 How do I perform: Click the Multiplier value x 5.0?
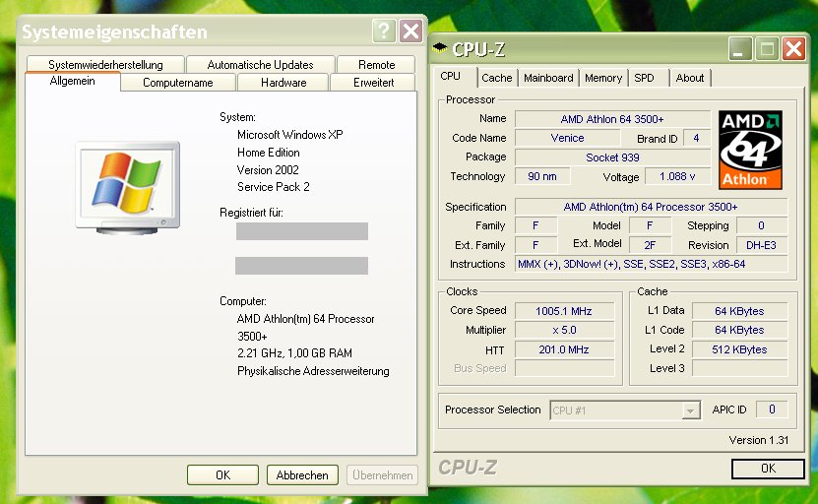coord(564,330)
